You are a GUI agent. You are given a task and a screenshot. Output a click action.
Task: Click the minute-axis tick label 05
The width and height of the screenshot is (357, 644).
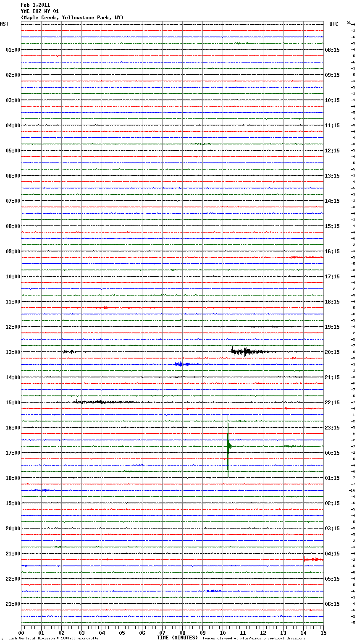[122, 633]
